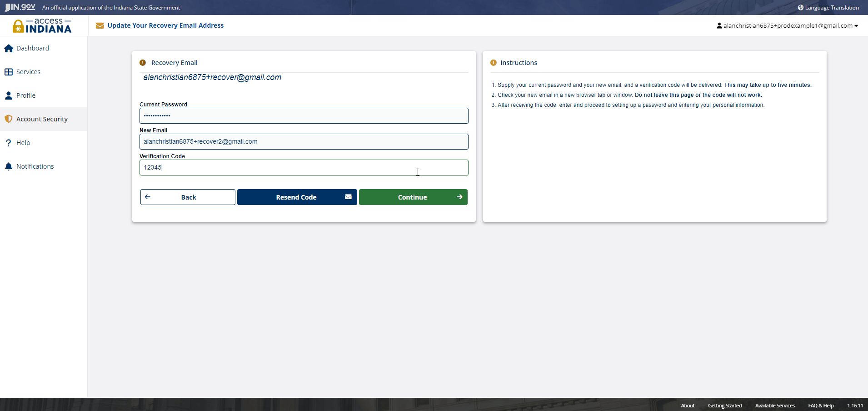Click the Profile person icon
868x411 pixels.
click(x=9, y=95)
